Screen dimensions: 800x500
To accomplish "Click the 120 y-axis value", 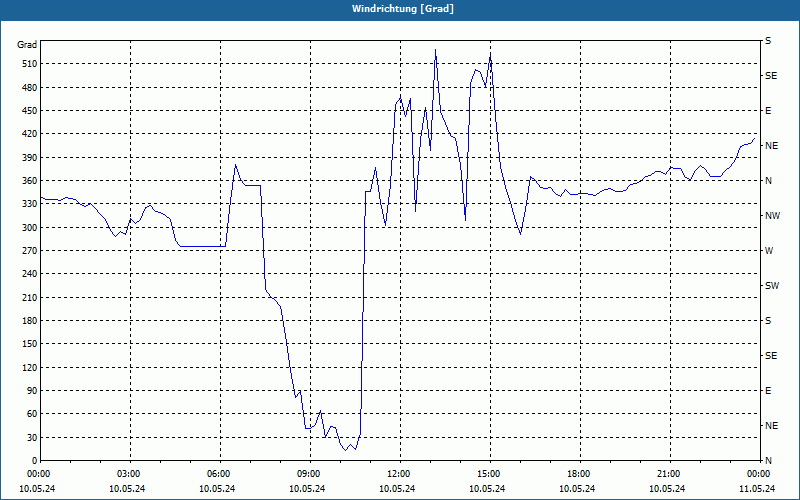I will [x=29, y=367].
